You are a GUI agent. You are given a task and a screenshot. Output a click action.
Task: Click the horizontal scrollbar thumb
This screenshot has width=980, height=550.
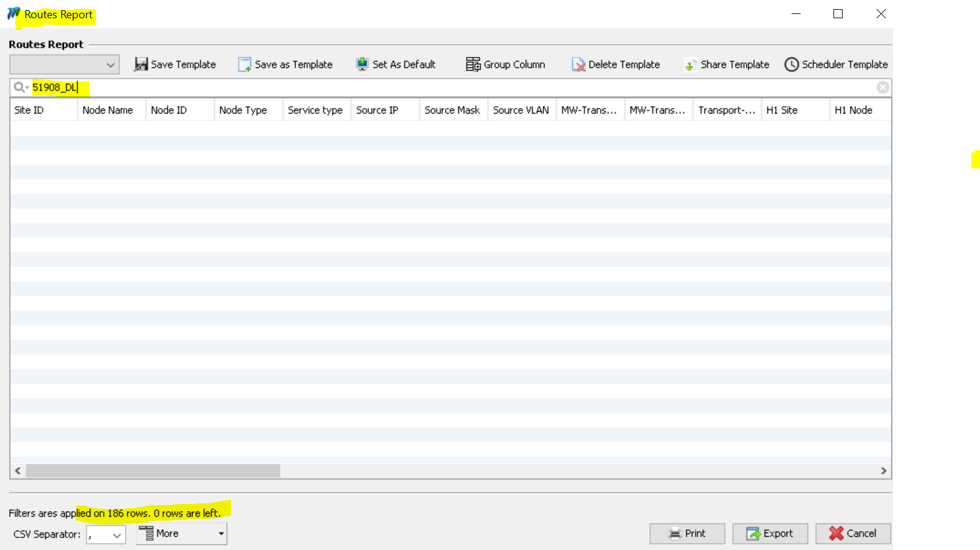[x=153, y=471]
